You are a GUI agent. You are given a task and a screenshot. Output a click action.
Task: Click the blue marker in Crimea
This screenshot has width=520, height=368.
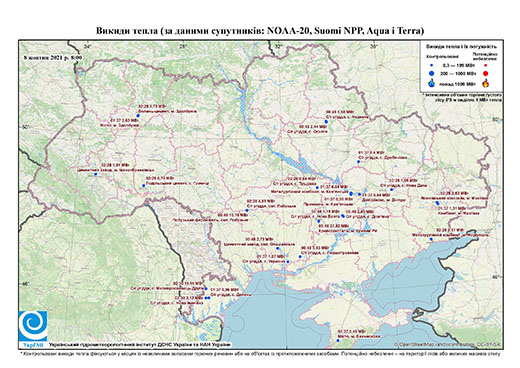(x=338, y=340)
